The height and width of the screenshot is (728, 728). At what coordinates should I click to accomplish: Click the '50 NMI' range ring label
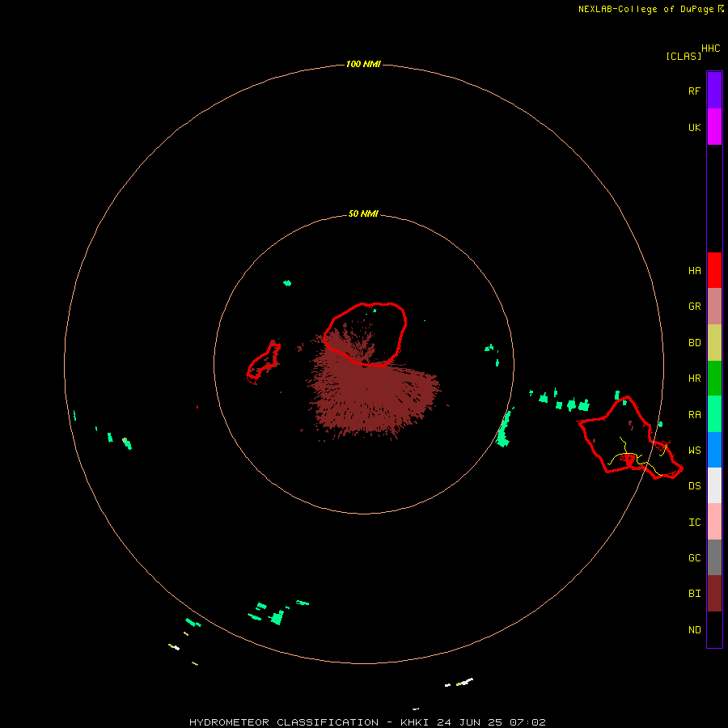tap(363, 214)
